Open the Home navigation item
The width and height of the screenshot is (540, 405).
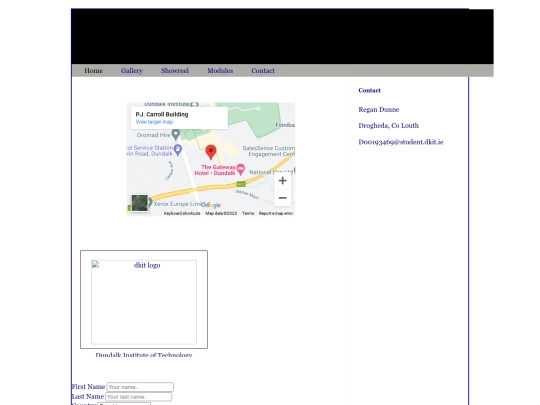coord(93,71)
